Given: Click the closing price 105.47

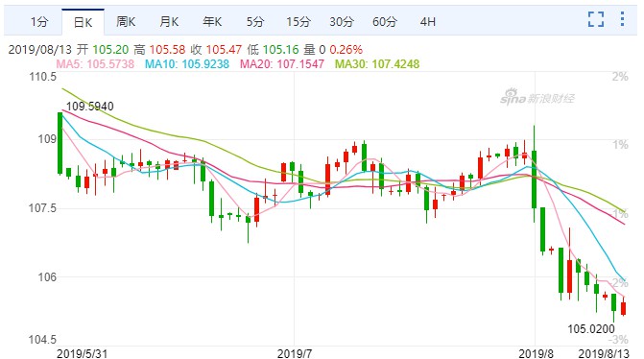Looking at the screenshot, I should pos(224,50).
